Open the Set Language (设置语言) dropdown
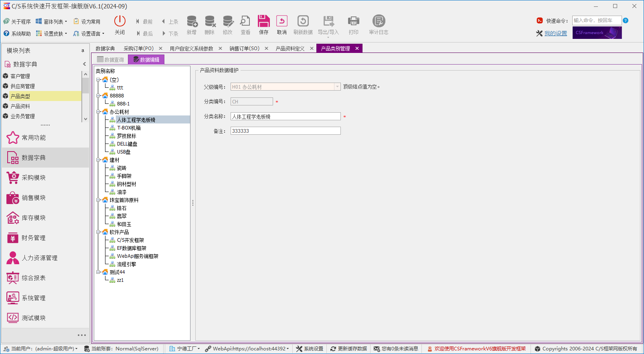This screenshot has height=354, width=644. [x=89, y=34]
